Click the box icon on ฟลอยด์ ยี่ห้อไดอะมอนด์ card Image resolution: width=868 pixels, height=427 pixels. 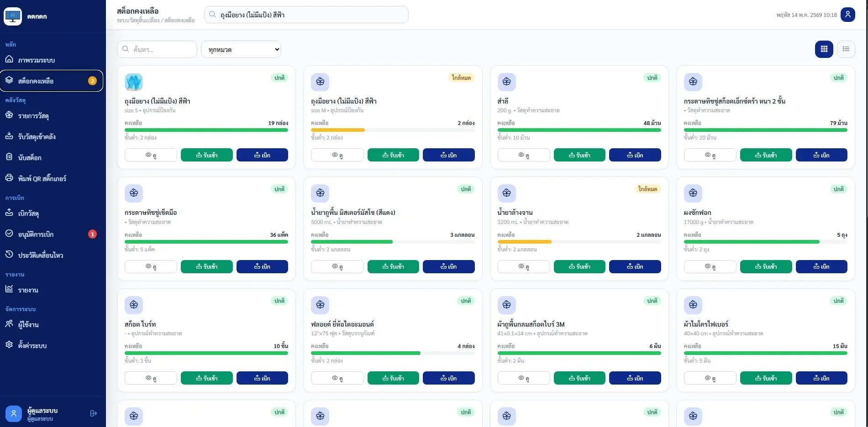tap(320, 305)
